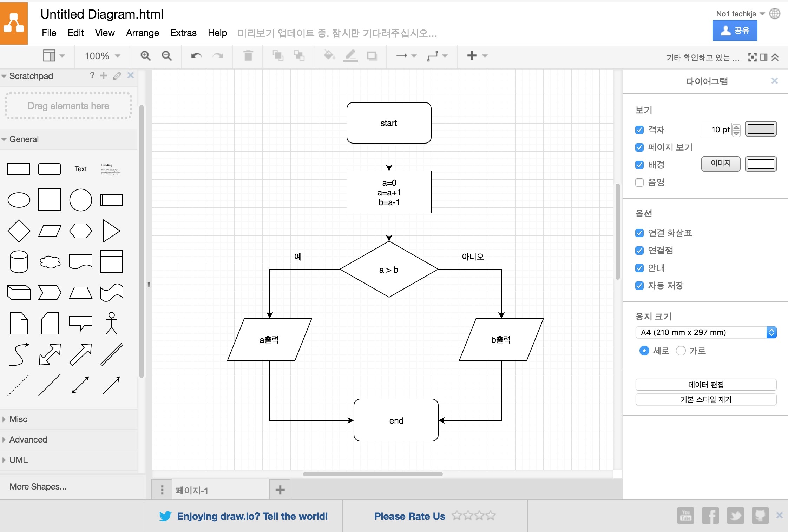788x532 pixels.
Task: Select the hexagon shape in General
Action: 80,231
